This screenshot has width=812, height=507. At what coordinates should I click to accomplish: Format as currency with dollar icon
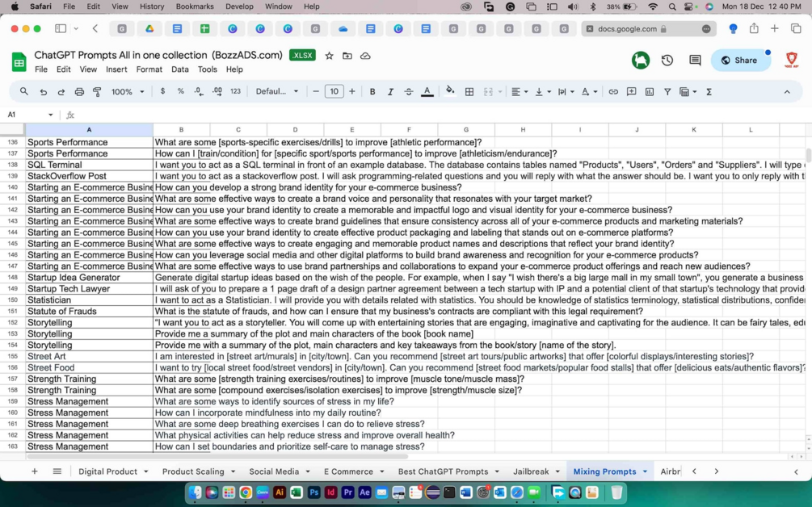(x=162, y=91)
